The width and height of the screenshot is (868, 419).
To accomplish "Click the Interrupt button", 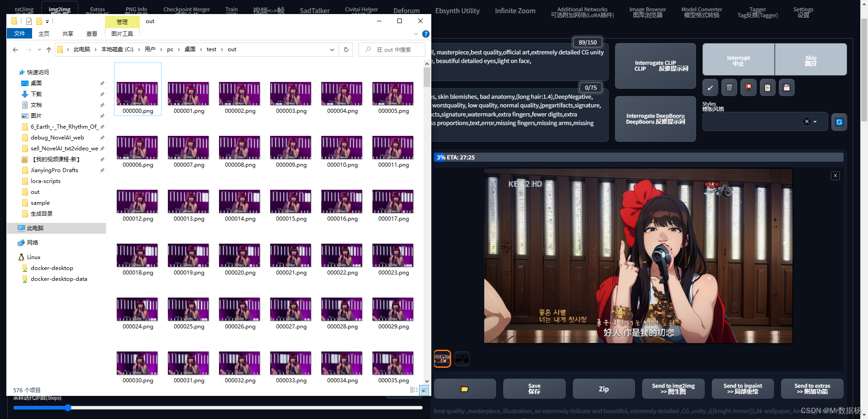I will (739, 59).
